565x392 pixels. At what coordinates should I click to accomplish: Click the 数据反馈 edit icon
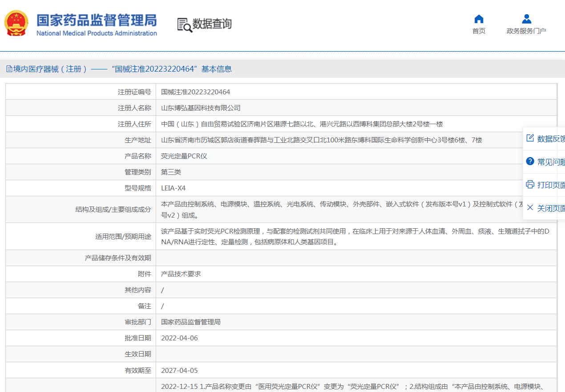[x=530, y=138]
